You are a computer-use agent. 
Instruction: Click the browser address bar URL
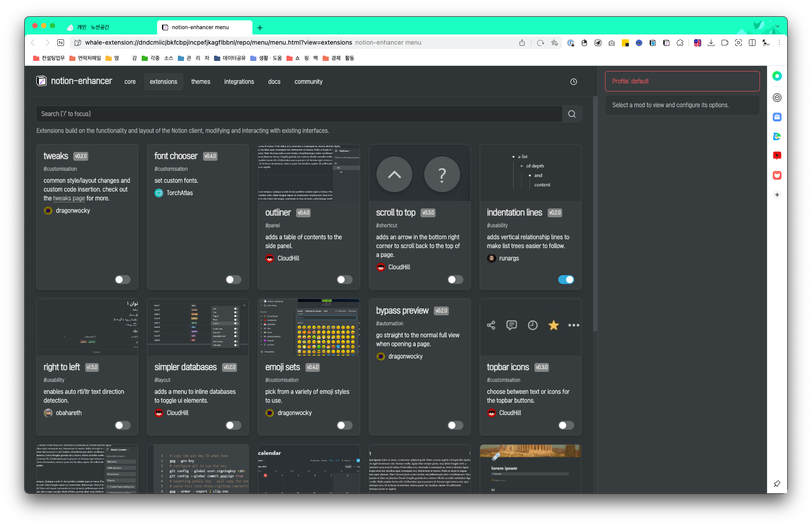coord(218,43)
